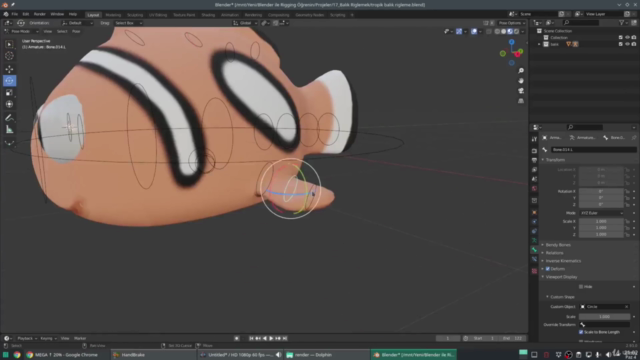Open the Bone Constraints properties tab icon
This screenshot has height=360, width=640.
click(534, 259)
